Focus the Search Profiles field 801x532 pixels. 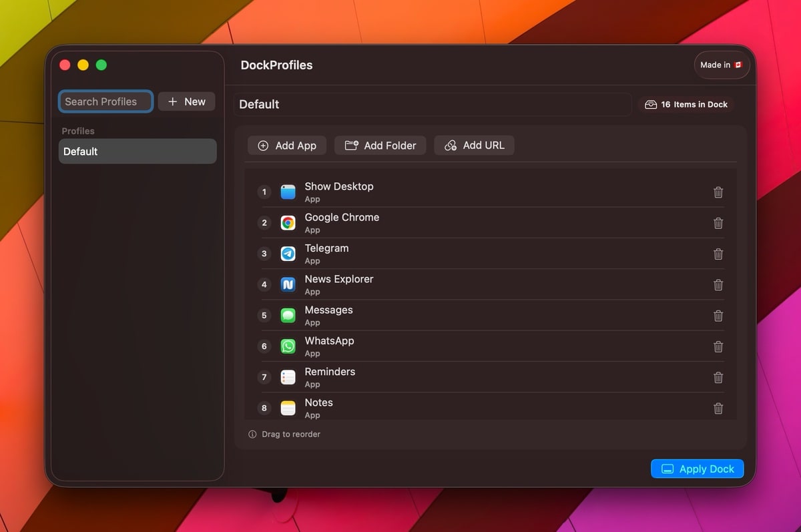[x=106, y=101]
